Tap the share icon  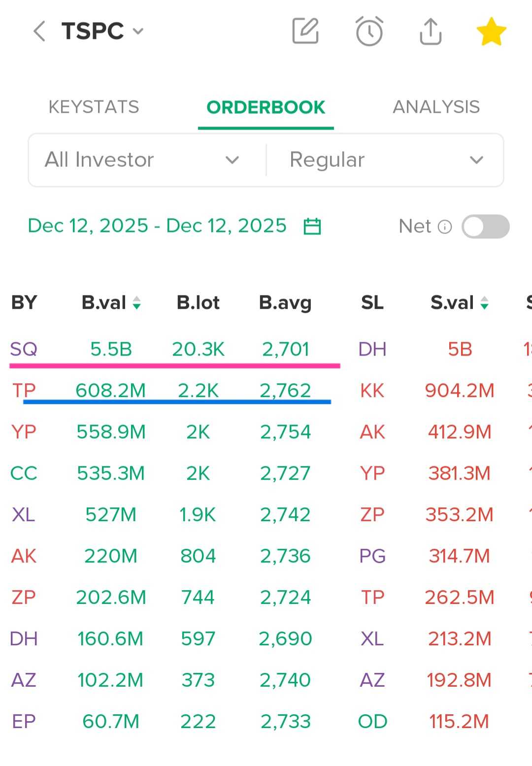point(431,31)
